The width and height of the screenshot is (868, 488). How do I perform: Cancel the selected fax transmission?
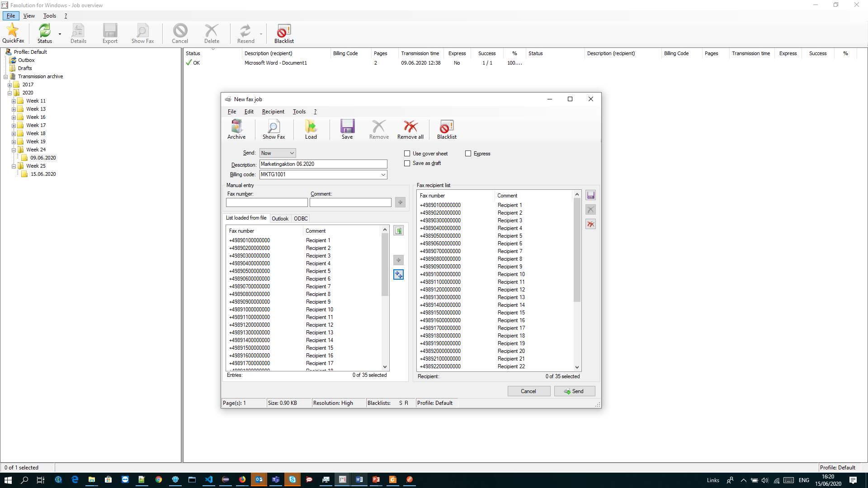coord(179,33)
